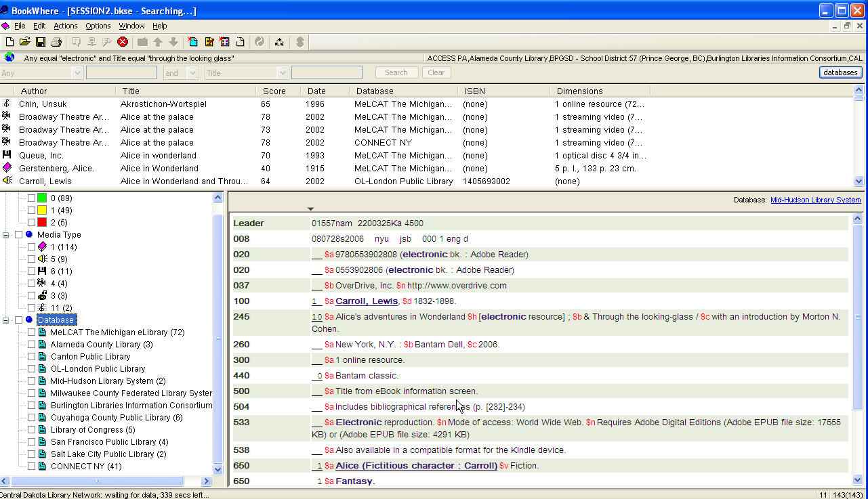868x499 pixels.
Task: Check the box for 0 (89)
Action: click(x=31, y=198)
